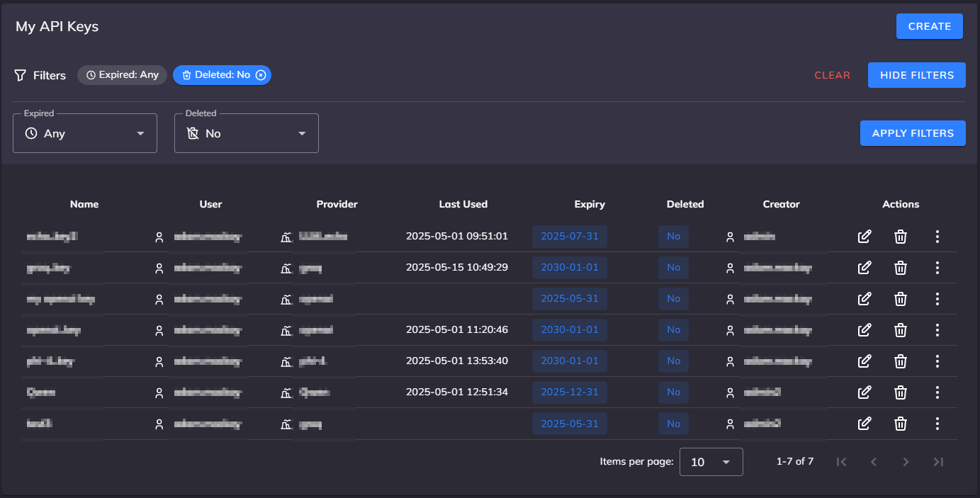Screen dimensions: 980x498
Task: Edit the key last used 2025-05-01 09:51:01
Action: pyautogui.click(x=864, y=237)
